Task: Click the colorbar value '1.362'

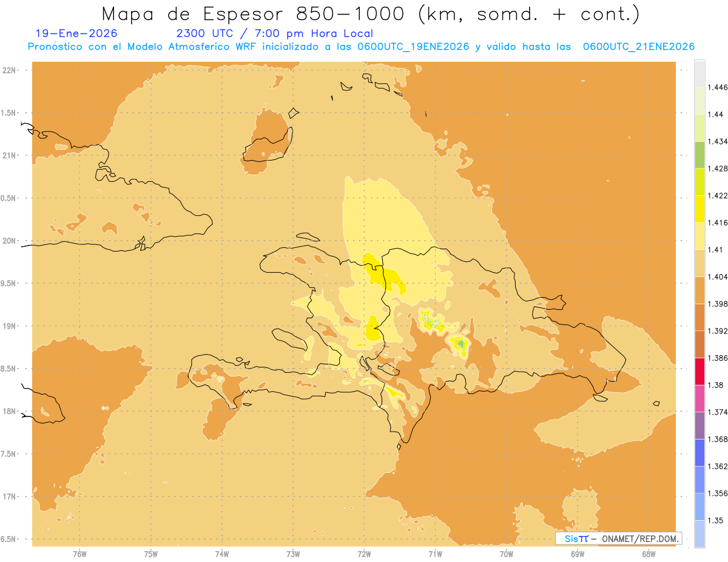Action: click(718, 466)
